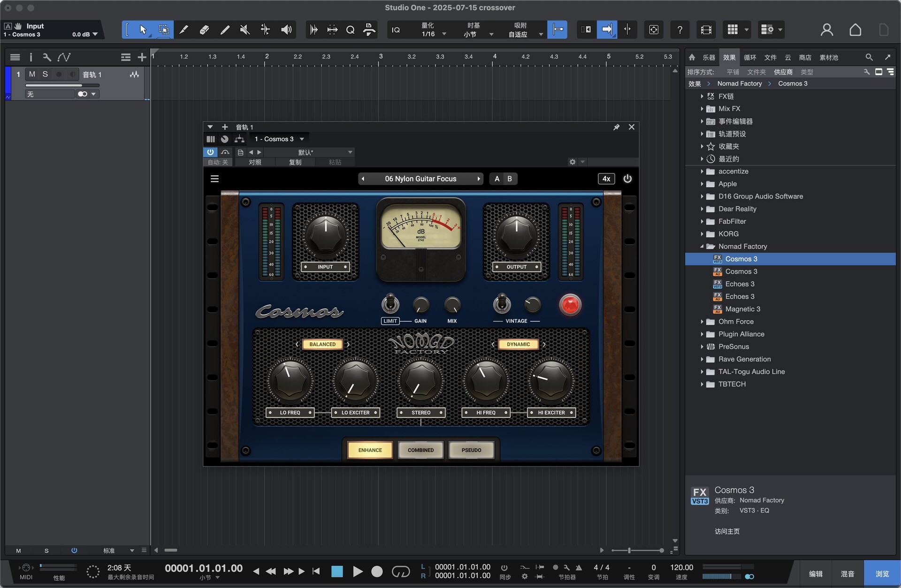901x588 pixels.
Task: Toggle Cosmos power icon
Action: 627,179
